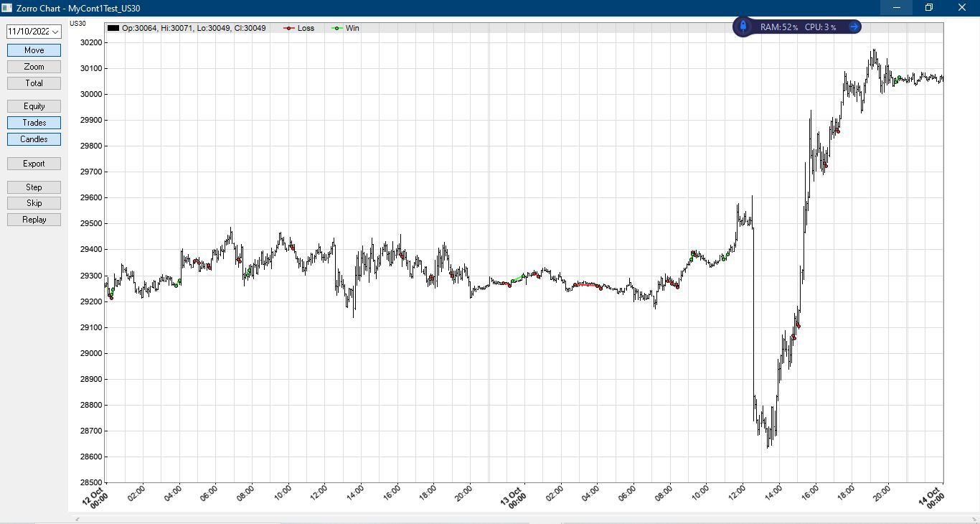Click the green Win legend marker
980x524 pixels.
[x=337, y=28]
